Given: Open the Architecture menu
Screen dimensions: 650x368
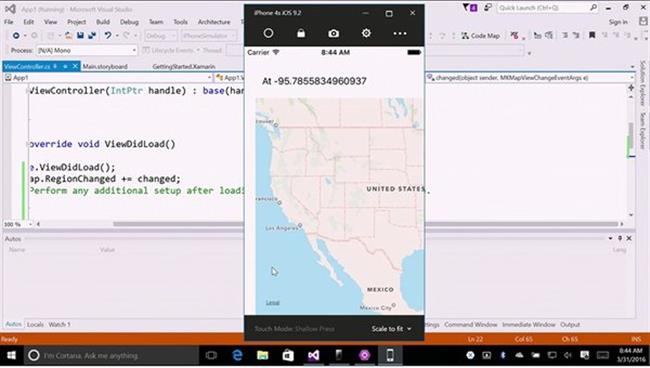Looking at the screenshot, I should 214,22.
